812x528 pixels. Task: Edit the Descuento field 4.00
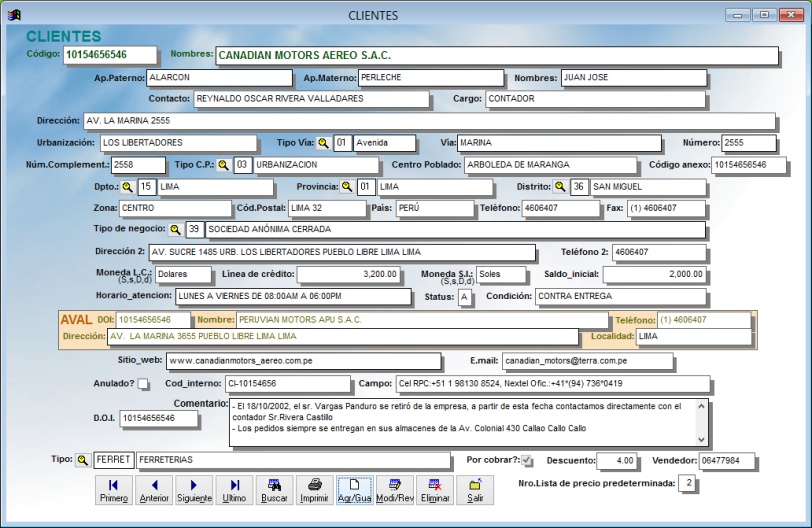pos(616,461)
